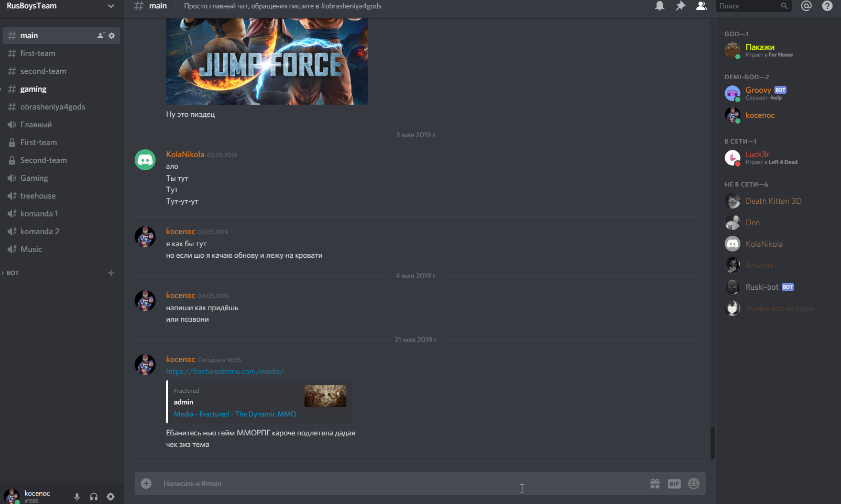The height and width of the screenshot is (504, 841).
Task: Open the gaming text channel
Action: tap(61, 89)
